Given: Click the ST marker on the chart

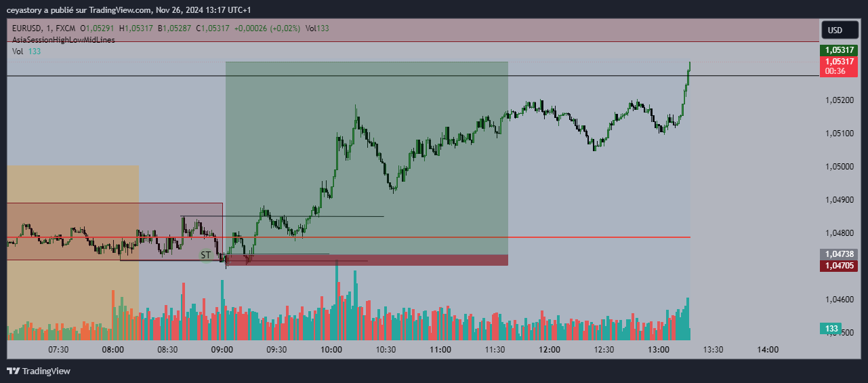Looking at the screenshot, I should point(205,255).
